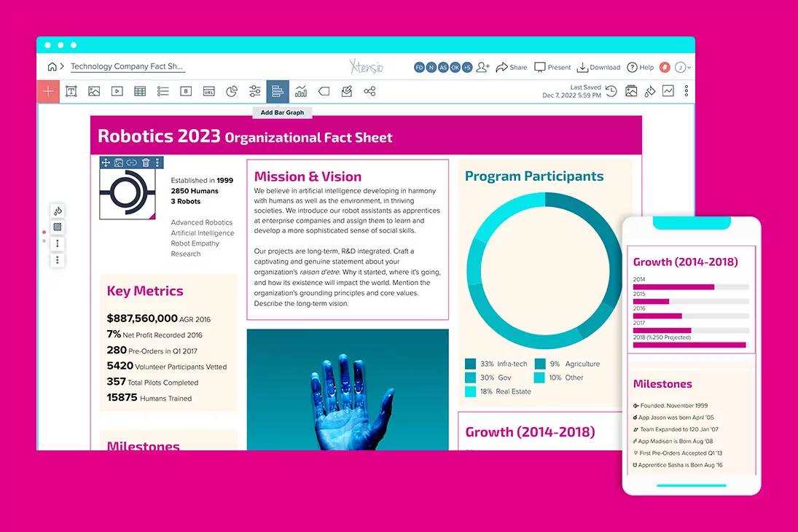Open the three-dot menu at toolbar right
Screen dimensions: 798x532
click(x=686, y=91)
